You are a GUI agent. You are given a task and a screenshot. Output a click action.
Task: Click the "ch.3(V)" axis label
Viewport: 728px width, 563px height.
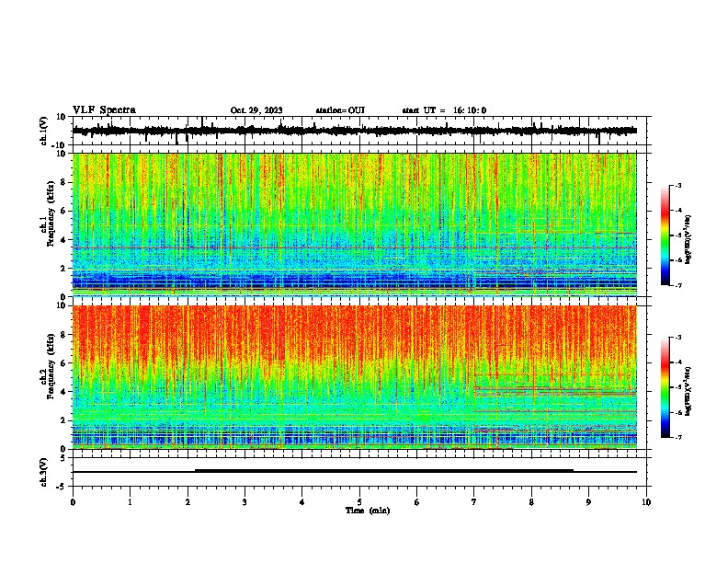point(44,472)
